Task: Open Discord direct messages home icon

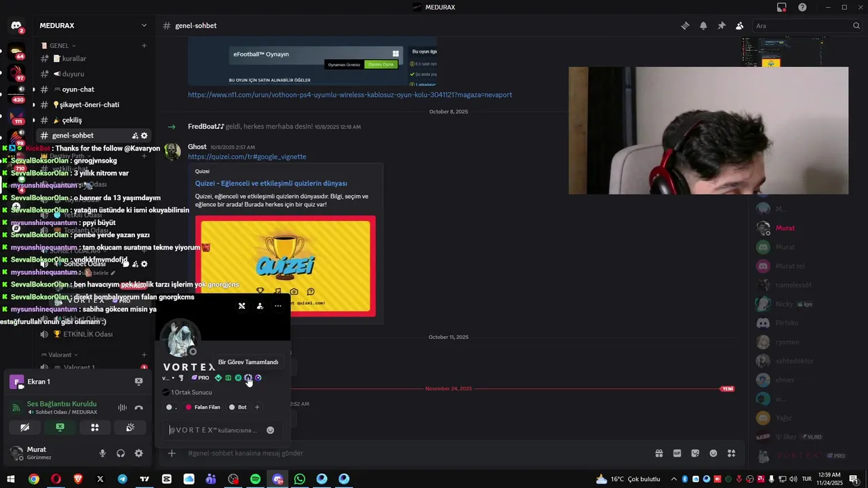Action: point(16,26)
